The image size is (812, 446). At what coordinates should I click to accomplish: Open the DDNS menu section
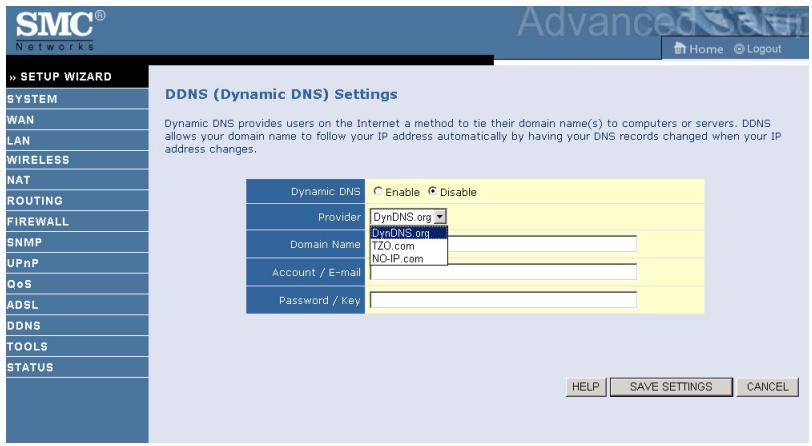point(77,325)
